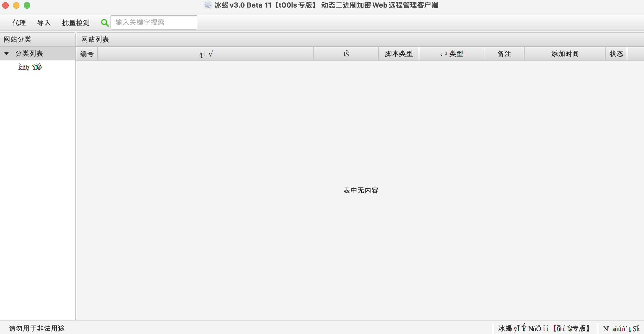
Task: Click the 请勿用于非法用途 warning text
Action: coord(37,328)
